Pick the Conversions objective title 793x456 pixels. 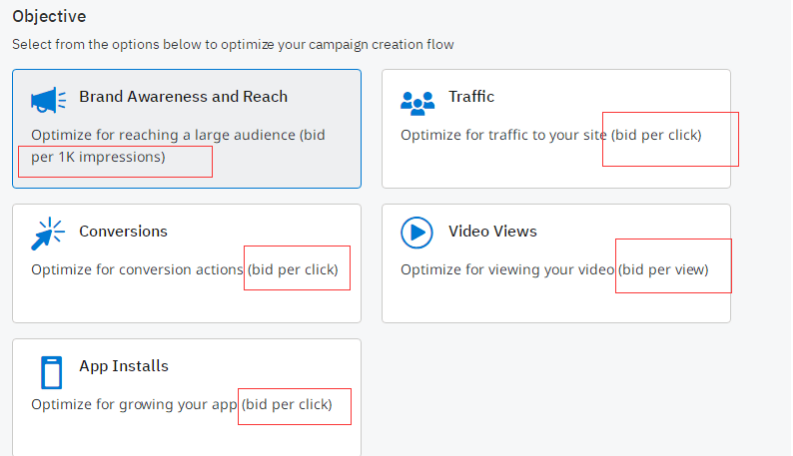(x=123, y=232)
